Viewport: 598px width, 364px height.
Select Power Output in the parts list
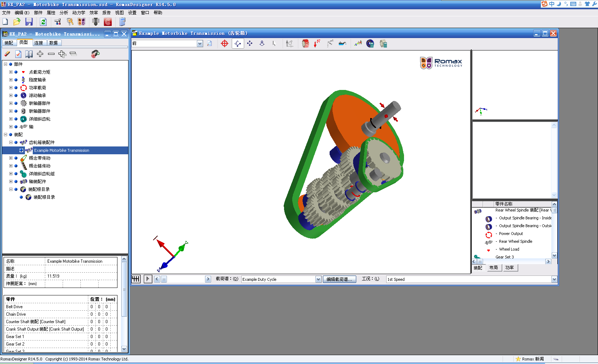pyautogui.click(x=511, y=234)
